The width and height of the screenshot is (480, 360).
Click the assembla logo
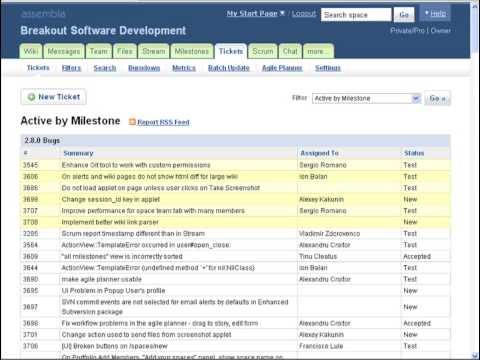tap(43, 13)
